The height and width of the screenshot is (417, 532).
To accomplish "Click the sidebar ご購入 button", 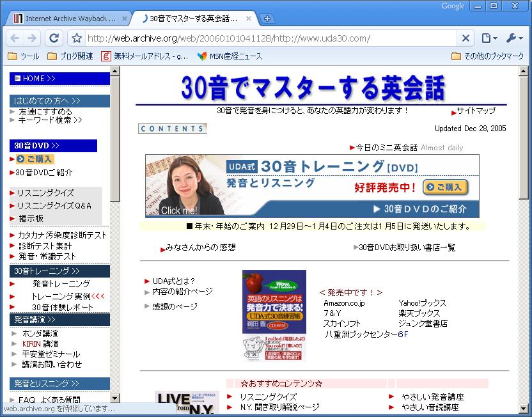I will (x=35, y=159).
